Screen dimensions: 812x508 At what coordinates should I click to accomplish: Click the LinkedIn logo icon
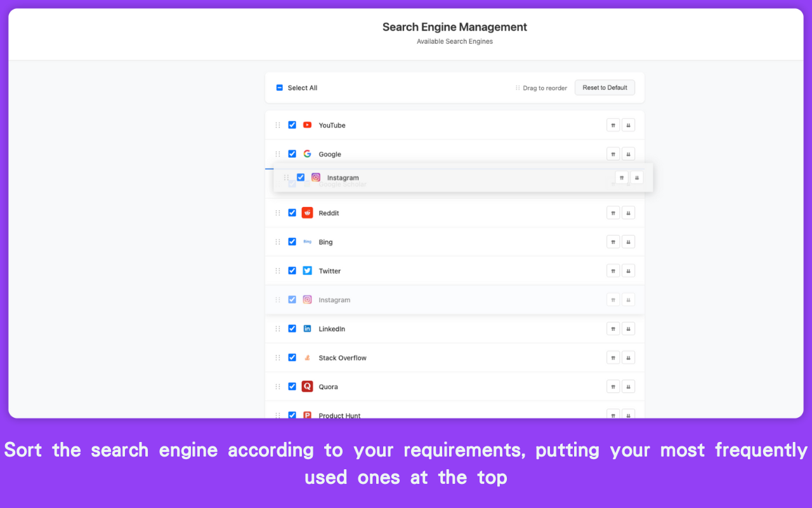(x=307, y=328)
